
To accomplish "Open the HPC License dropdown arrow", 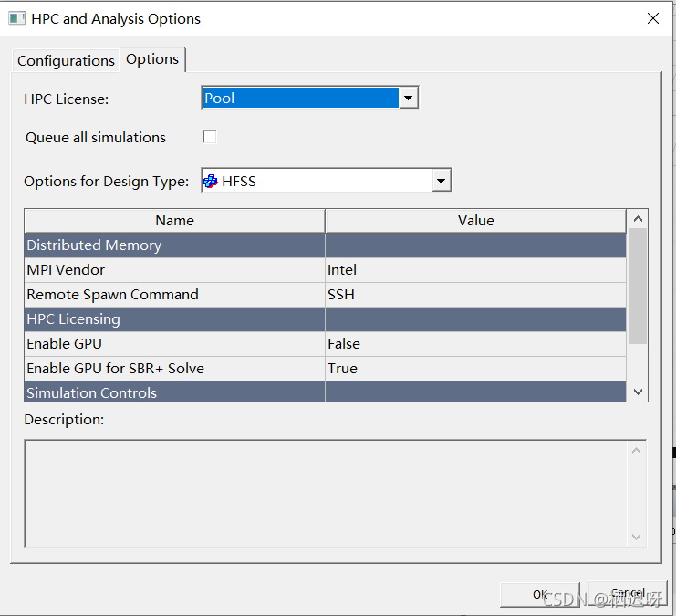I will 409,98.
